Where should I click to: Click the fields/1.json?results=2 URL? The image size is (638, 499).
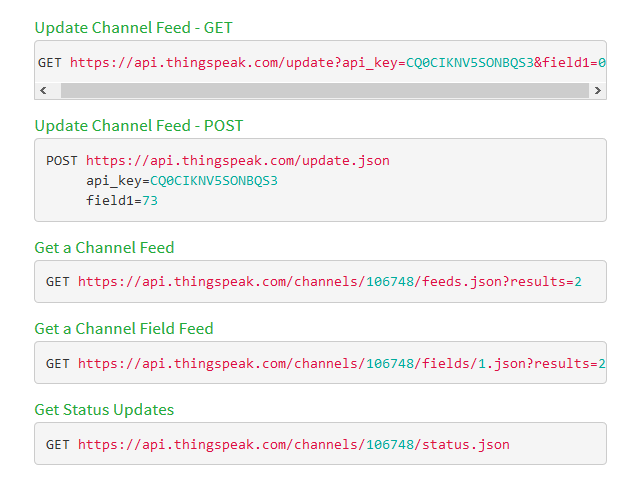(x=341, y=363)
